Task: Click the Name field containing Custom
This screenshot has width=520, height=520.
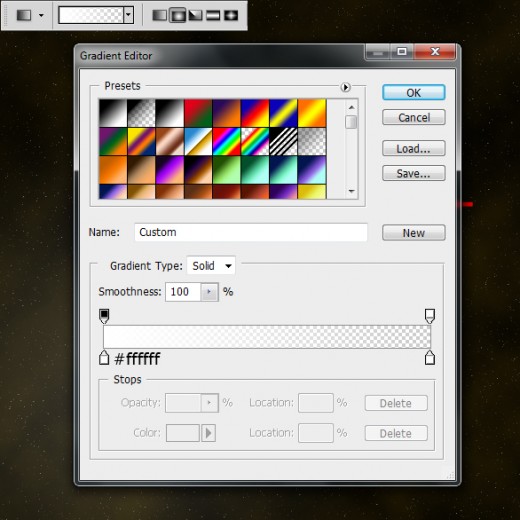Action: [251, 232]
